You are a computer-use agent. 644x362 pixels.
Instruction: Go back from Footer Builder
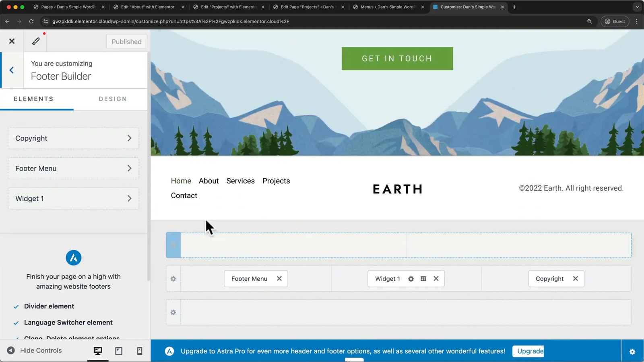[x=12, y=70]
